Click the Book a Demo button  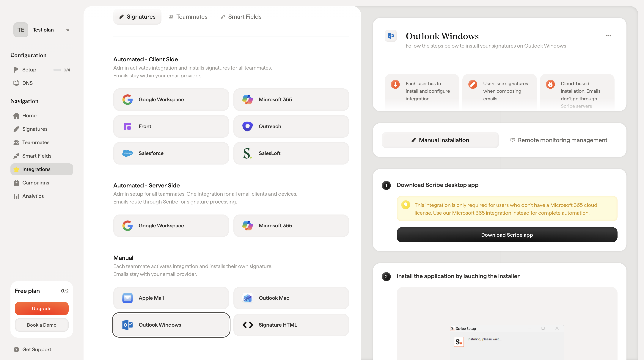coord(42,325)
